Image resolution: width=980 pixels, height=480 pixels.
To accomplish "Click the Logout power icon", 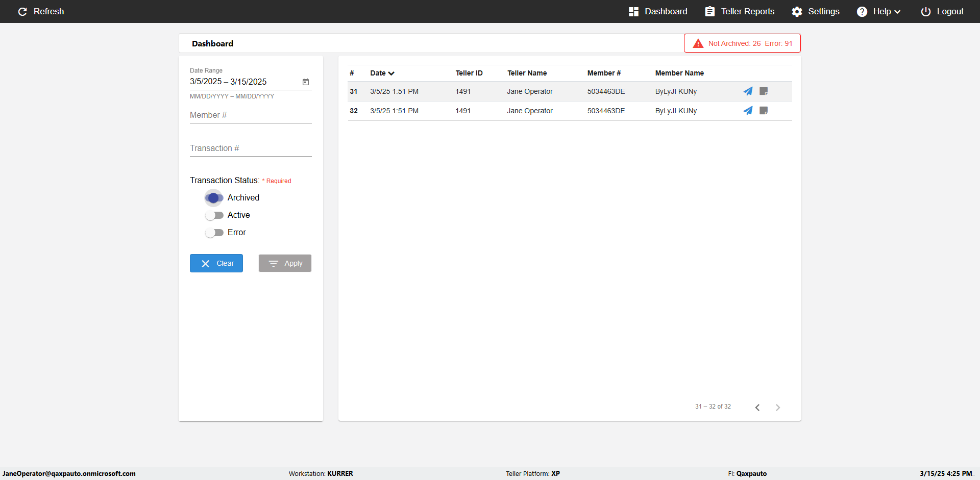I will (x=925, y=11).
